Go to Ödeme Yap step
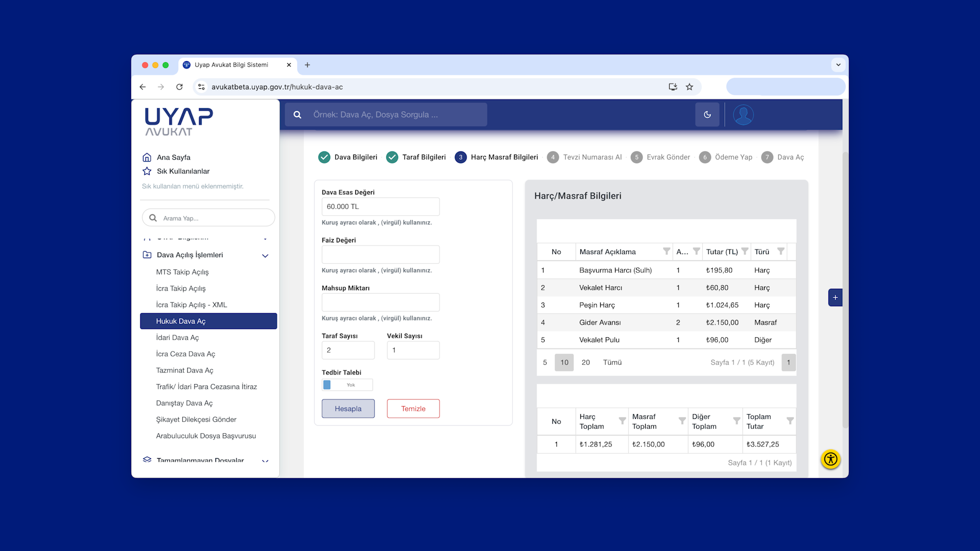This screenshot has width=980, height=551. (725, 157)
